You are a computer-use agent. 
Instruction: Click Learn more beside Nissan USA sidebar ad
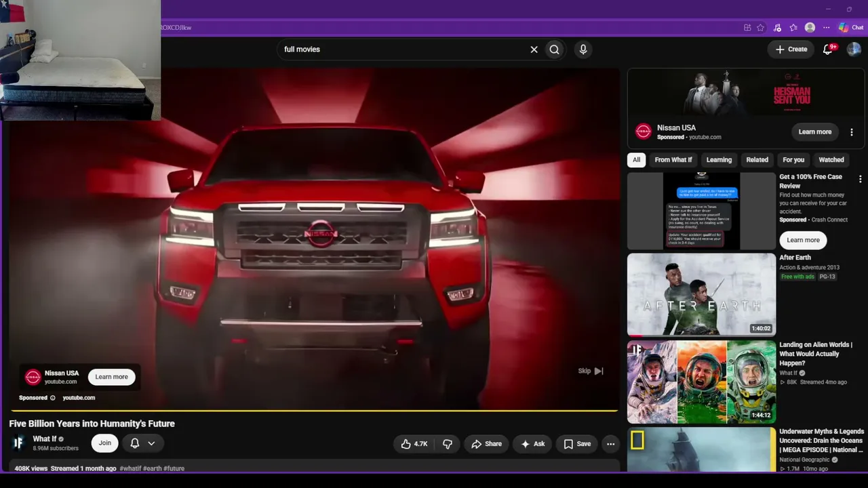click(x=815, y=132)
